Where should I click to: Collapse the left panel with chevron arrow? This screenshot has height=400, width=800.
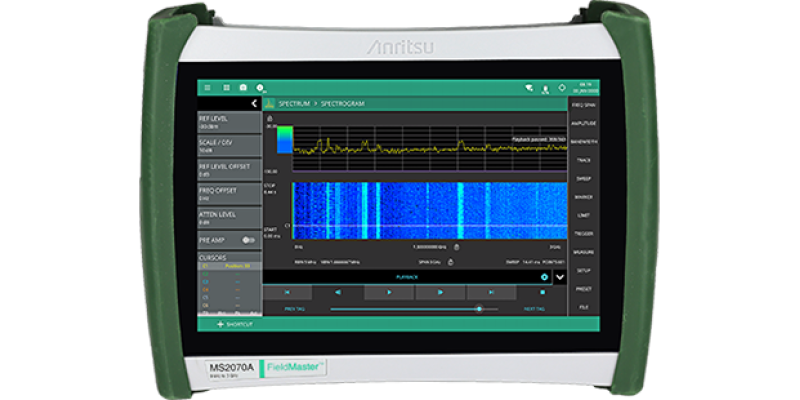tap(254, 104)
